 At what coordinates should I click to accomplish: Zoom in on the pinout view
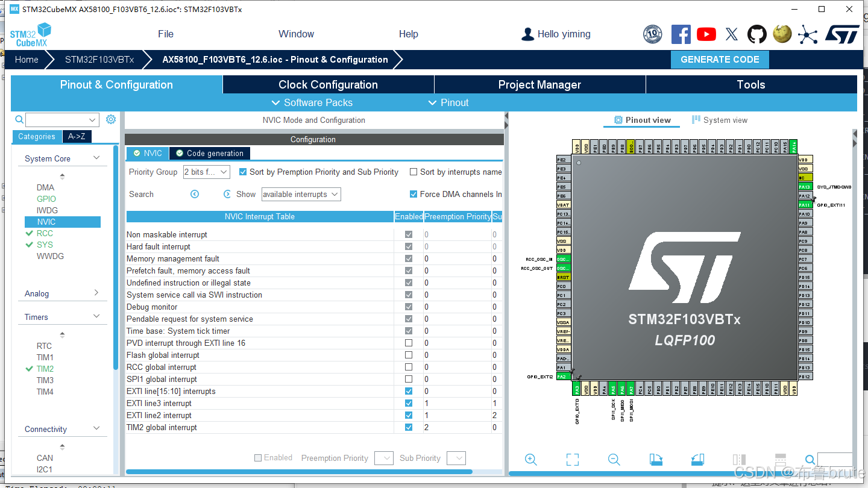coord(531,460)
